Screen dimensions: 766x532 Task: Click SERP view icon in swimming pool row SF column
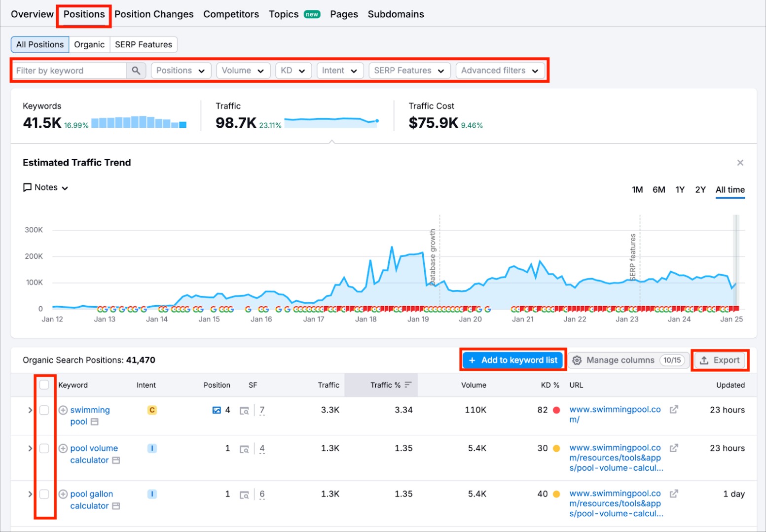coord(244,410)
